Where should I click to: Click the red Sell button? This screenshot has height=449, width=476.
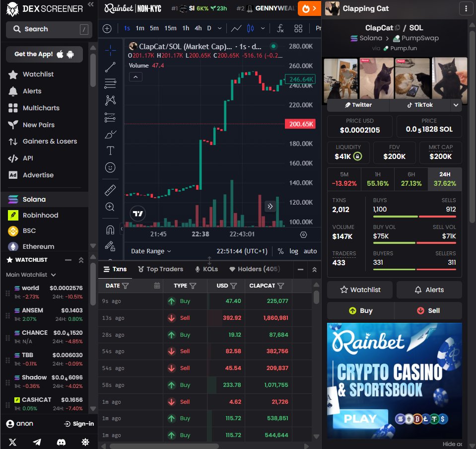428,310
